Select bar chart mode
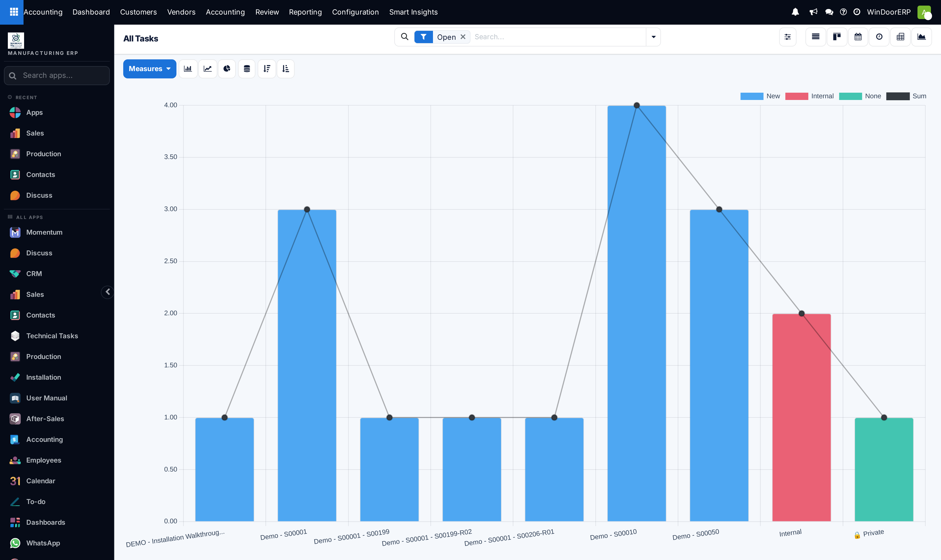 click(188, 69)
